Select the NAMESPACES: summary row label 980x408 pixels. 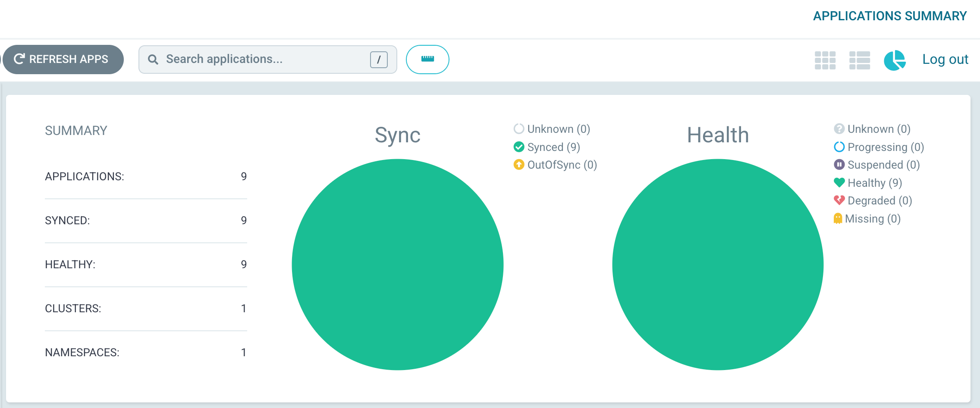[x=82, y=352]
